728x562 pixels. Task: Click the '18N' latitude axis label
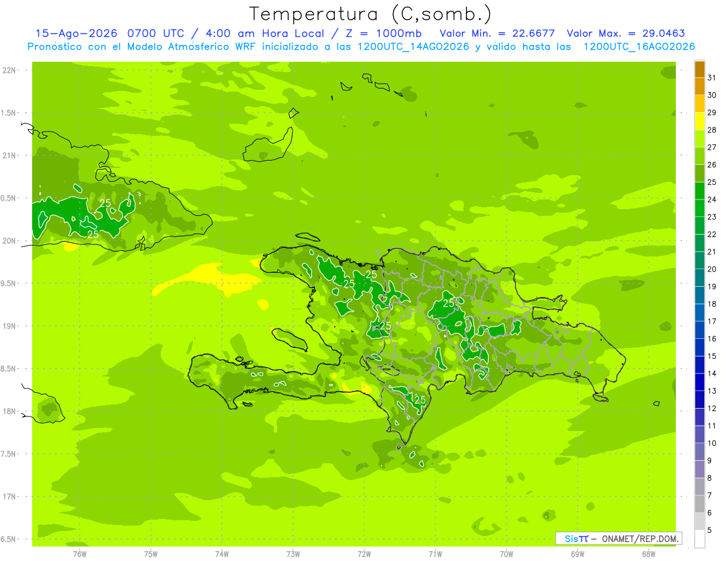coord(10,411)
